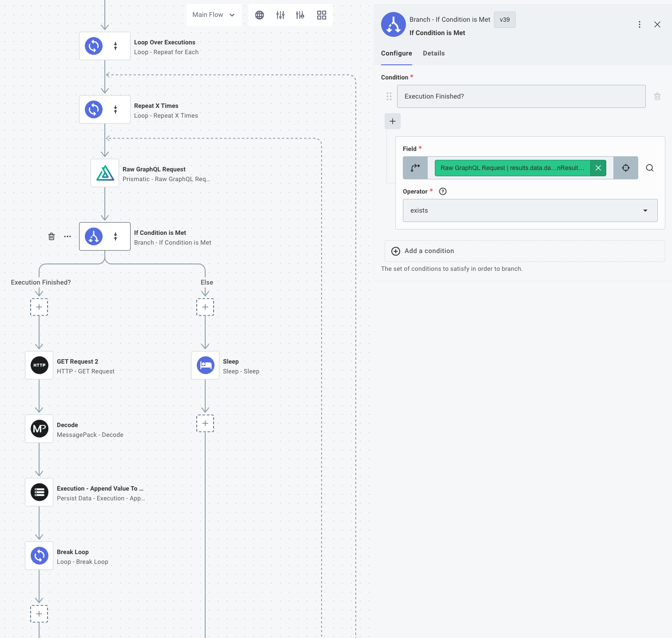Toggle the reference input mode for Field
Image resolution: width=672 pixels, height=638 pixels.
(x=415, y=168)
